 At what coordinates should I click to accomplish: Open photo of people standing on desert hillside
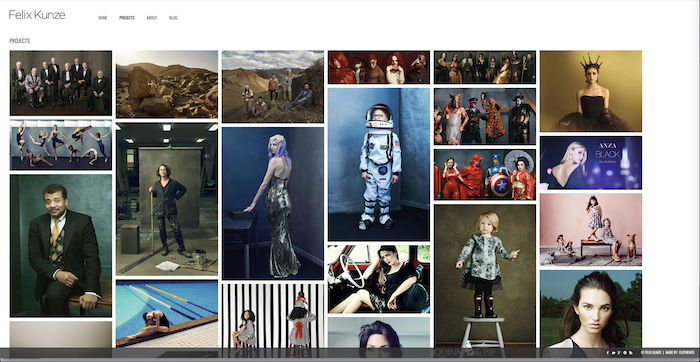(273, 87)
